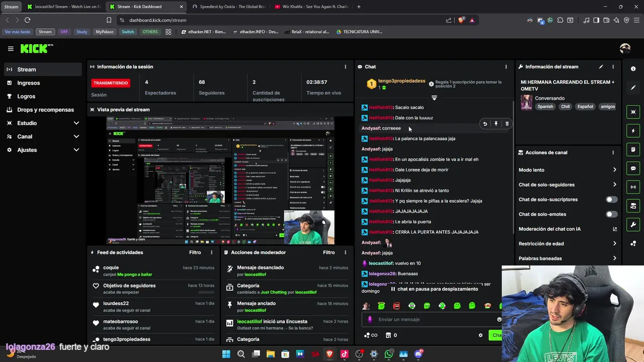644x362 pixels.
Task: Open Filtro in Acciones de moderador
Action: (329, 252)
